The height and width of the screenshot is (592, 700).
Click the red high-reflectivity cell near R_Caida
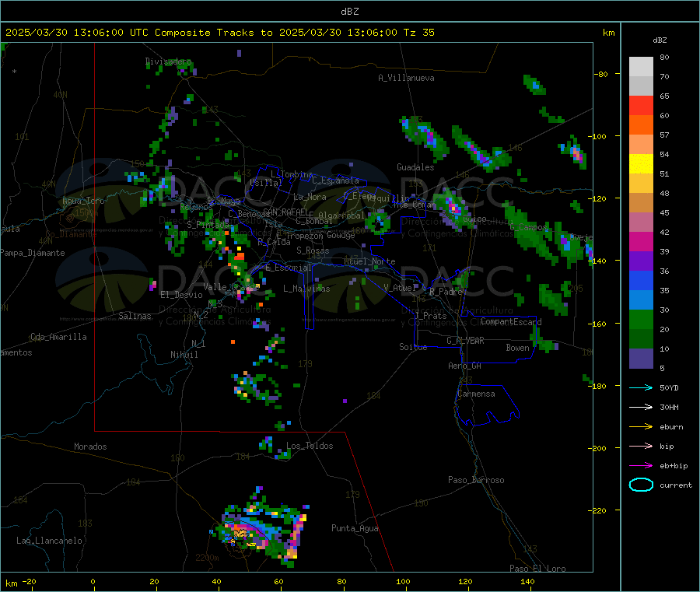[240, 256]
